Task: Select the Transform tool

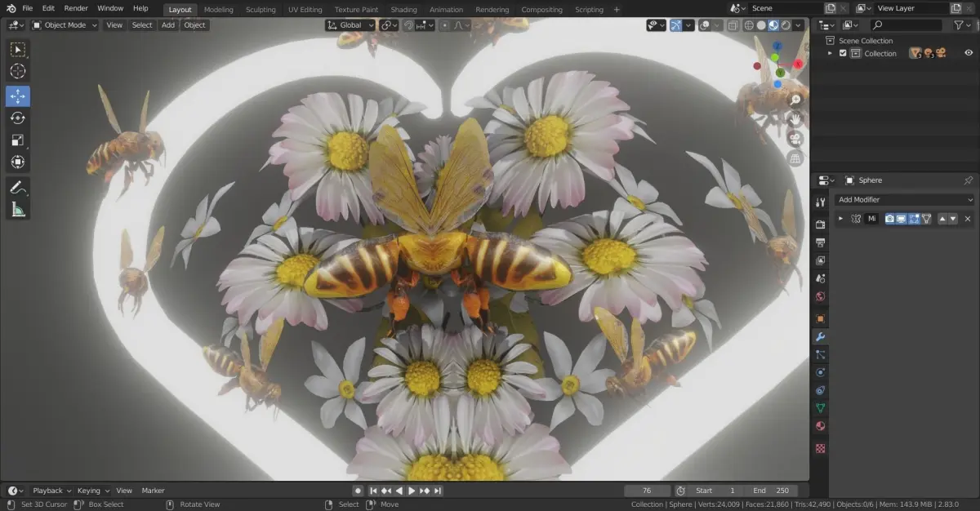Action: pyautogui.click(x=18, y=162)
